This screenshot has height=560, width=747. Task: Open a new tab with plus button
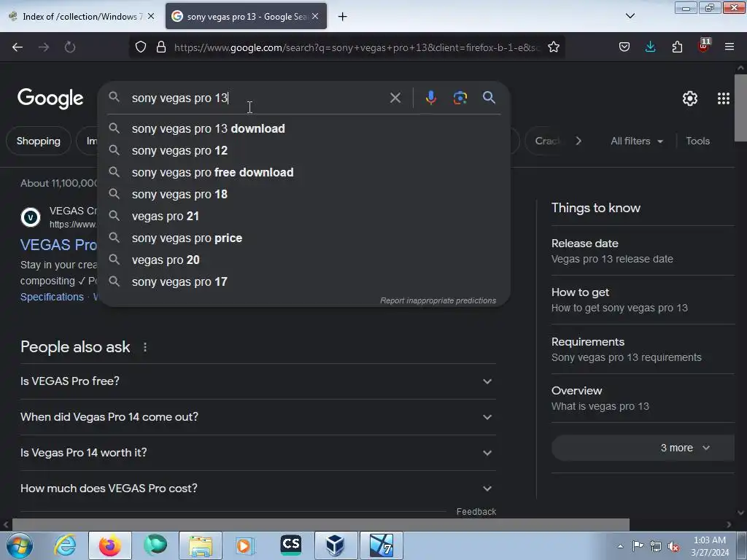click(x=343, y=17)
